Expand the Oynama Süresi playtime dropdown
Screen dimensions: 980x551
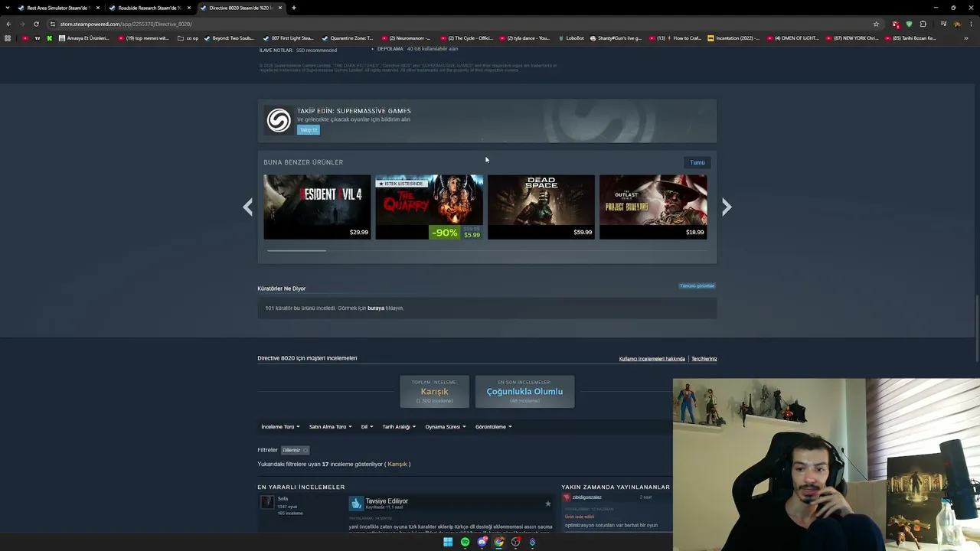click(x=446, y=427)
